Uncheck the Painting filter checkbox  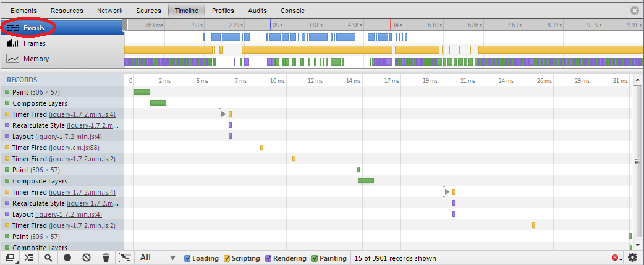[315, 258]
